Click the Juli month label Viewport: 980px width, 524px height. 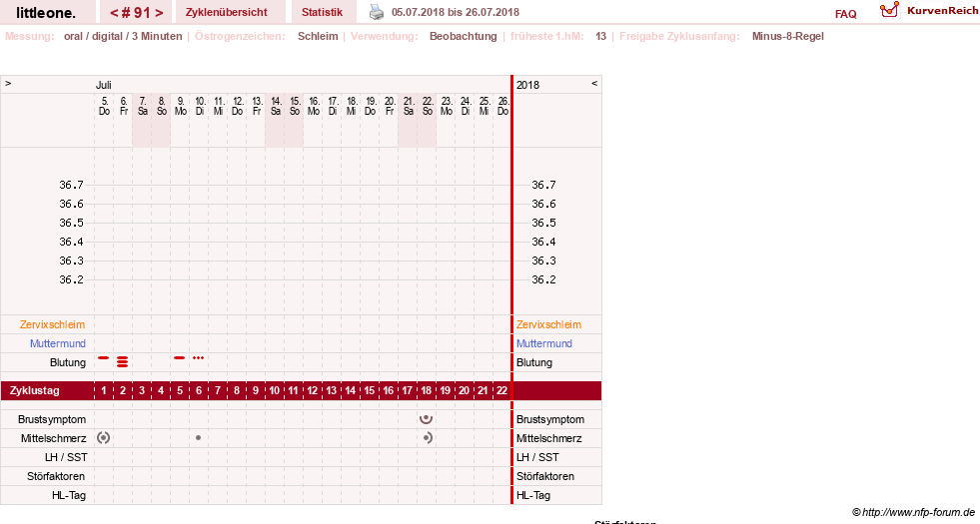[x=104, y=85]
